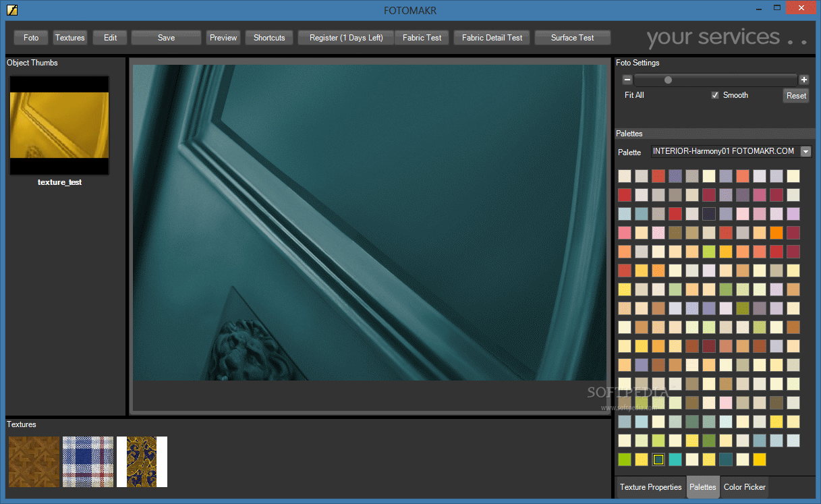Pick the first swatch in the top palette row
The height and width of the screenshot is (504, 821).
tap(625, 176)
